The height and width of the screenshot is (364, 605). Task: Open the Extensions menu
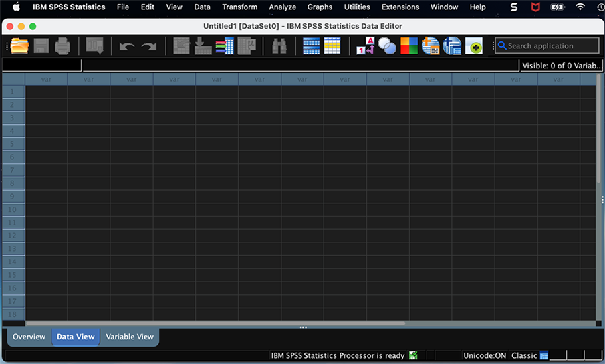(400, 7)
